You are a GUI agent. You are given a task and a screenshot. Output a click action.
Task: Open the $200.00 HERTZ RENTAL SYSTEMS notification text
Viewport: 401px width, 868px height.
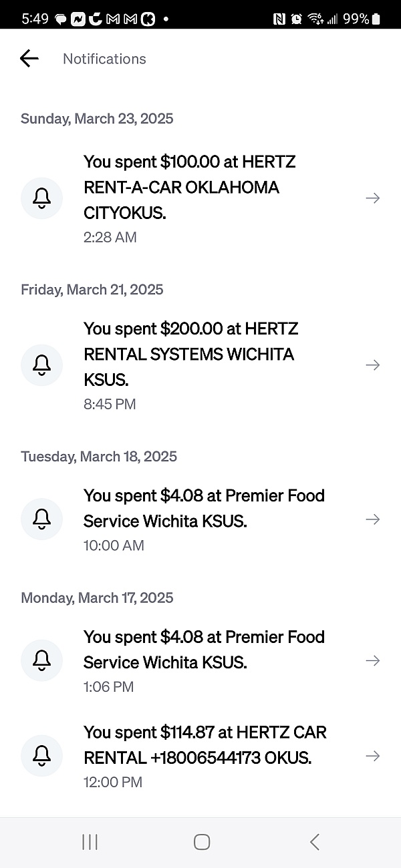coord(191,355)
